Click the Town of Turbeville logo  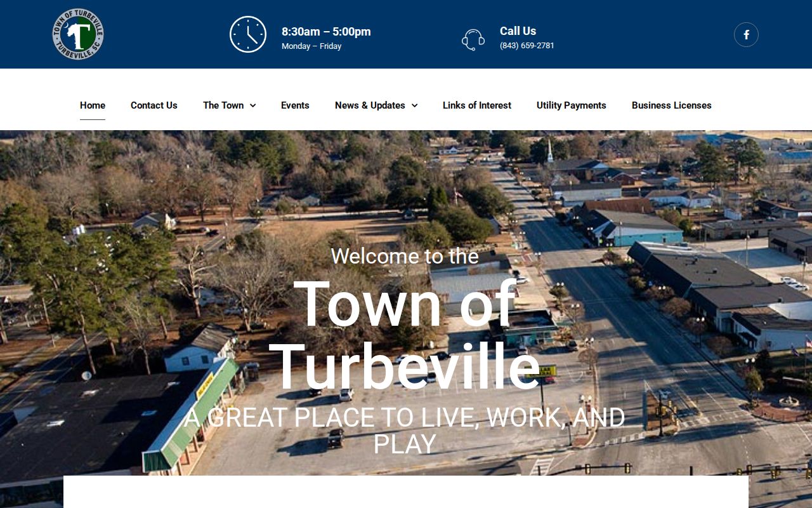(x=78, y=34)
